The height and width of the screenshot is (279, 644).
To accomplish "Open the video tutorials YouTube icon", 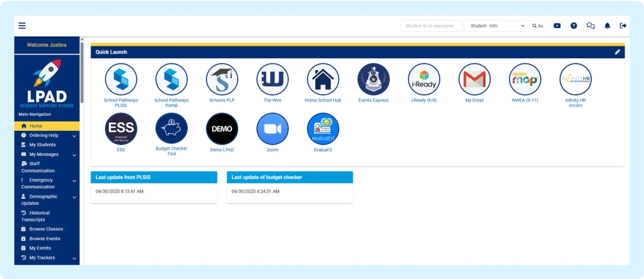I will click(557, 26).
